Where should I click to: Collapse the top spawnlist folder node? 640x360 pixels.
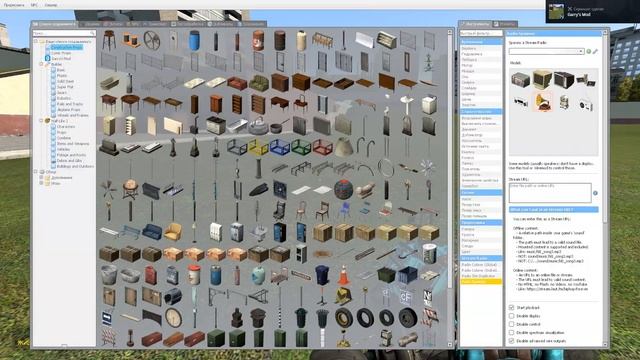click(x=36, y=42)
